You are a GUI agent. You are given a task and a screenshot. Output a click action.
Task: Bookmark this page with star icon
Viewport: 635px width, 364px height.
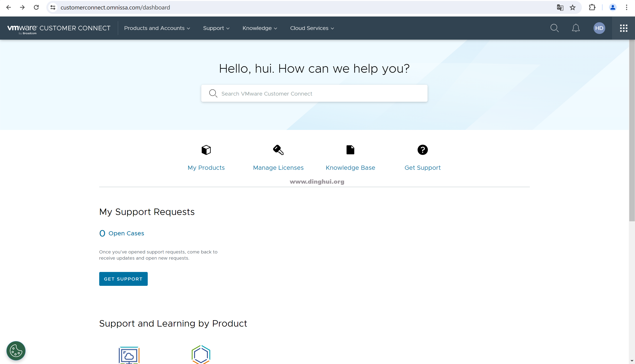[x=573, y=7]
